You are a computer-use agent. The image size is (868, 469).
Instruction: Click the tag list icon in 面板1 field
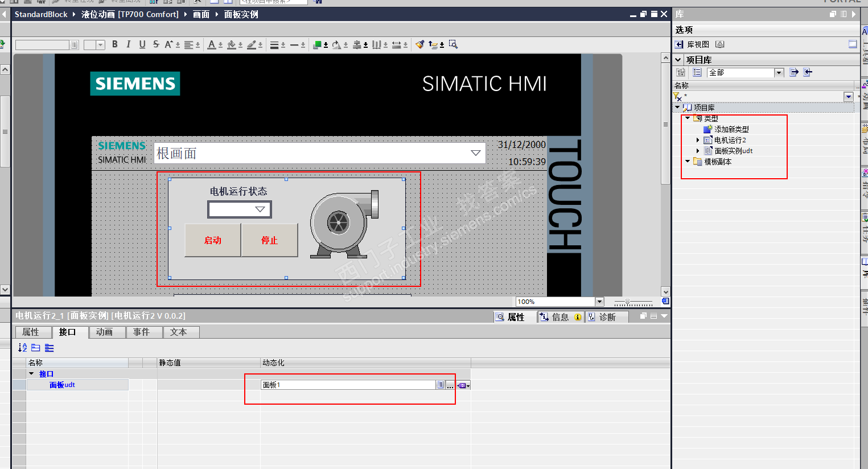click(441, 385)
